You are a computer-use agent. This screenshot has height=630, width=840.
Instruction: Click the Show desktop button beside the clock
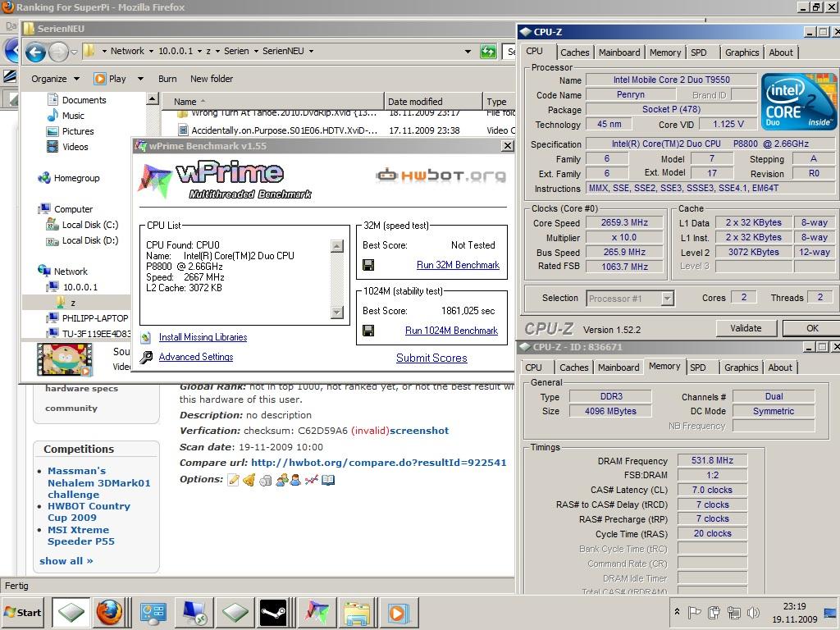[x=831, y=612]
